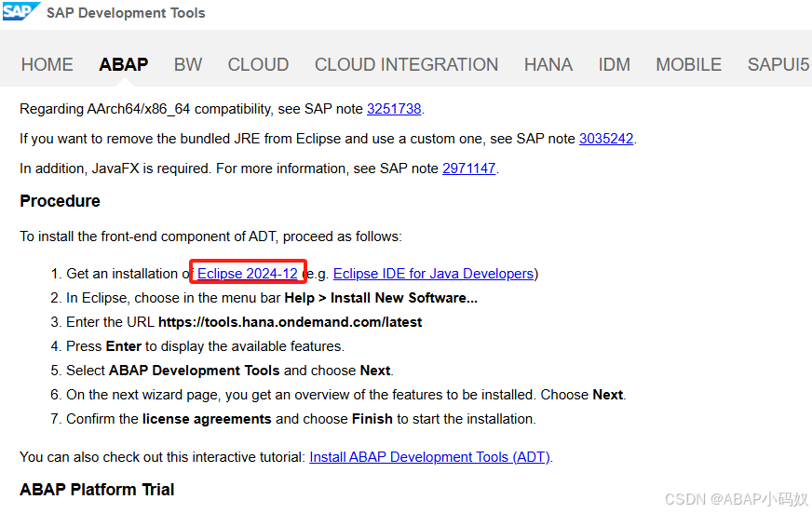Go to CLOUD INTEGRATION tab
812x513 pixels.
pyautogui.click(x=407, y=65)
